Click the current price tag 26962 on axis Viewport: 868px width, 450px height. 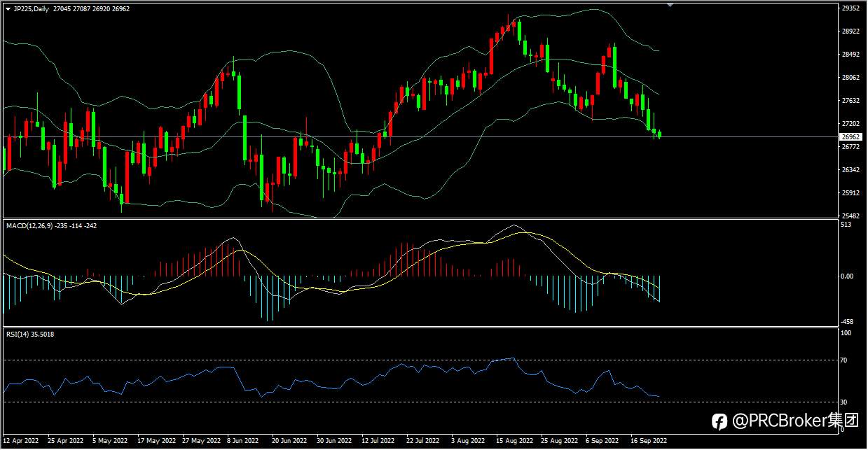(x=850, y=137)
